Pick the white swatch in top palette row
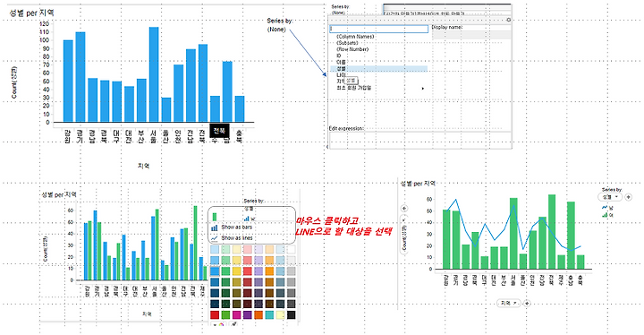644x335 pixels. click(291, 249)
